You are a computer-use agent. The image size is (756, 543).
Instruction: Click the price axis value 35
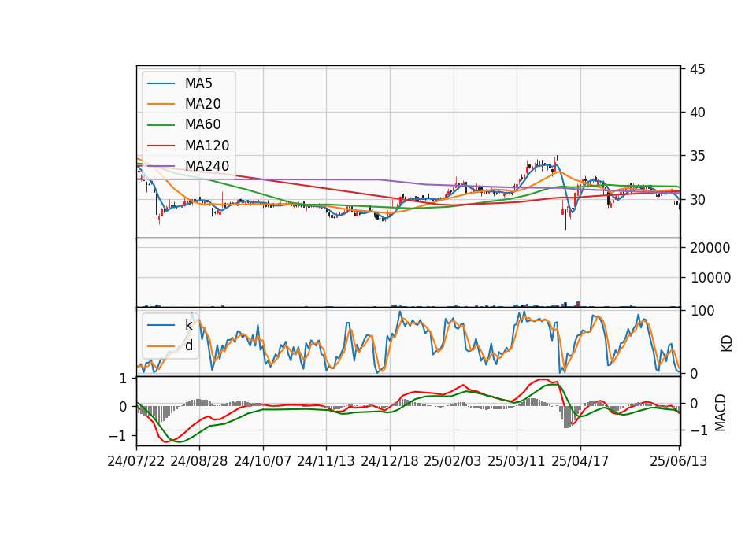point(697,156)
